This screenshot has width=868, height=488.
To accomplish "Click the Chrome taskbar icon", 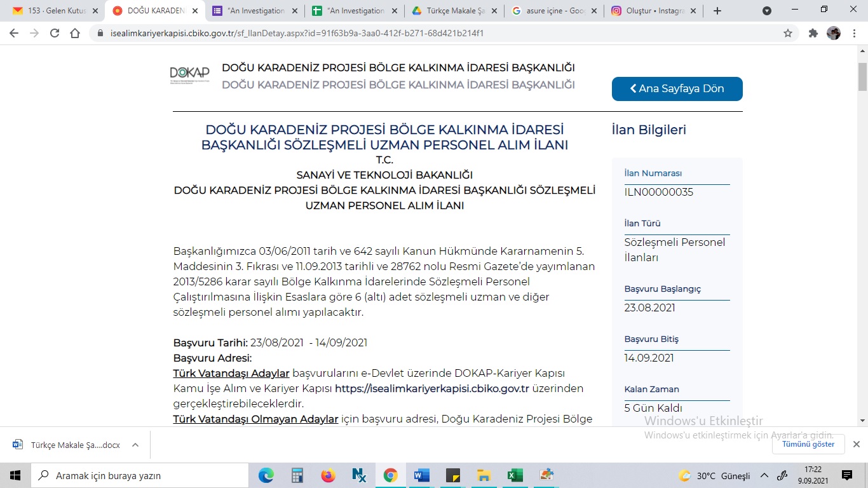I will pyautogui.click(x=391, y=475).
